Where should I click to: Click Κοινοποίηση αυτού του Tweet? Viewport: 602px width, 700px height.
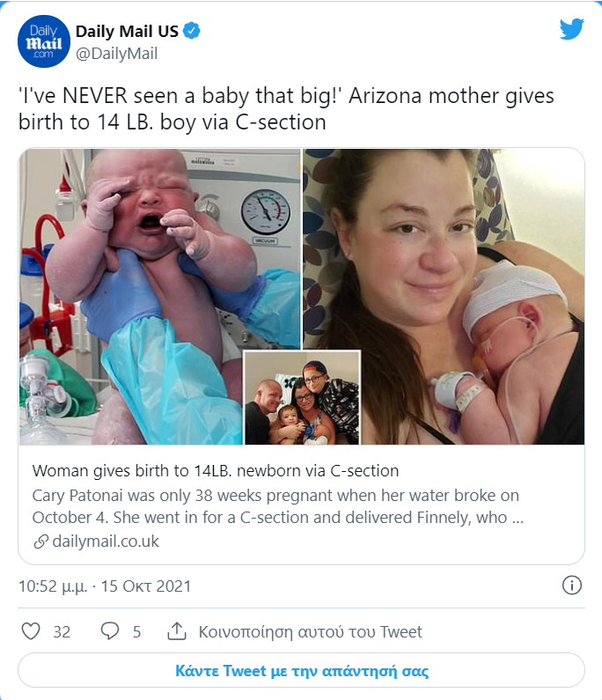click(x=310, y=631)
